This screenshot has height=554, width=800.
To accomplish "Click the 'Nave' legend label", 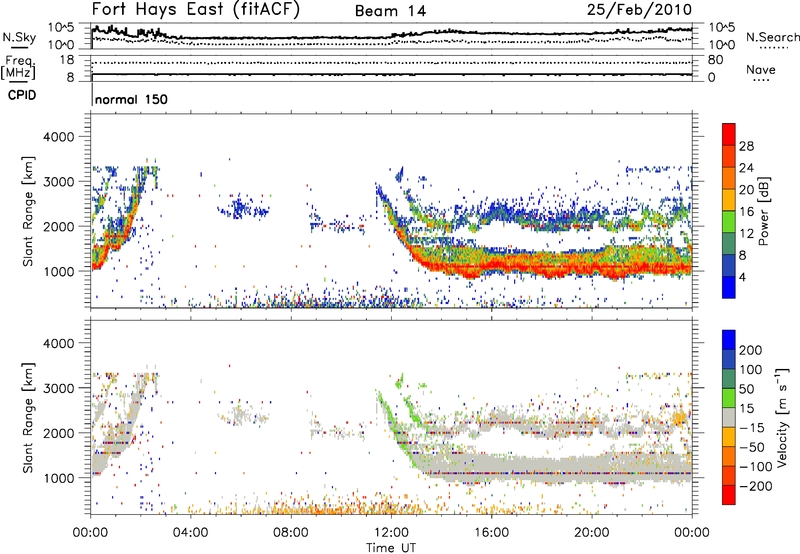I will click(x=761, y=70).
